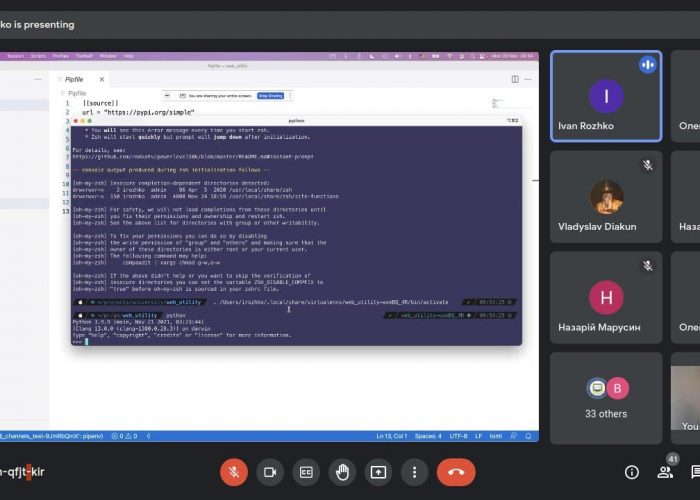700x500 pixels.
Task: Click the Present now screen share icon
Action: point(378,471)
